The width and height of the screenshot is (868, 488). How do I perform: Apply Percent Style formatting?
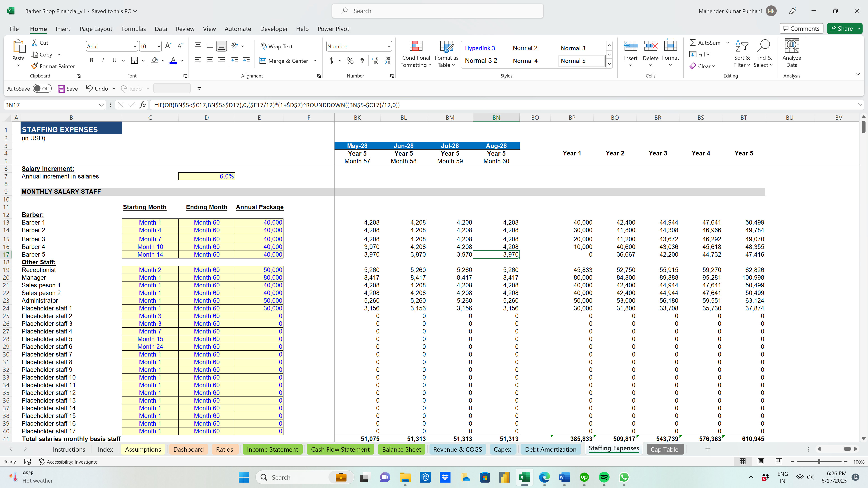click(x=350, y=61)
